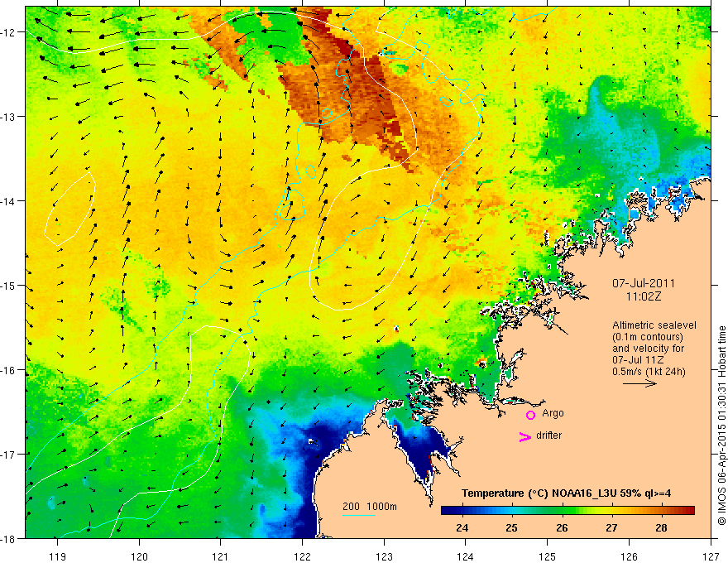Click the cyan 200 1000m depth legend line

359,515
